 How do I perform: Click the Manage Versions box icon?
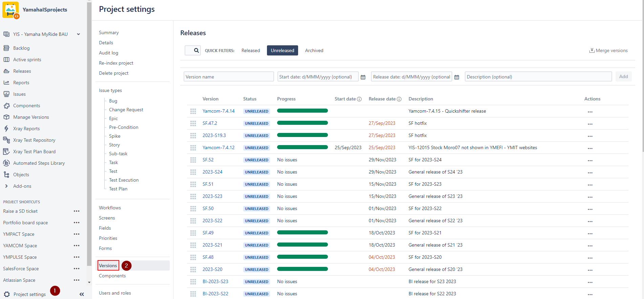click(x=6, y=117)
